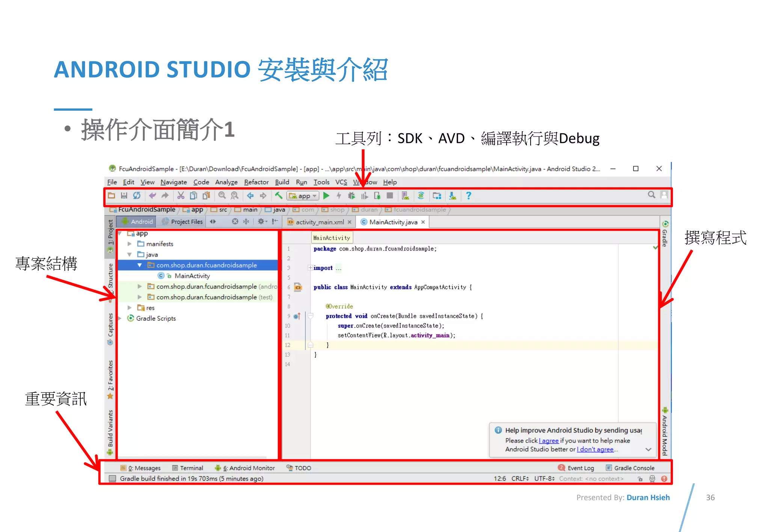Click the Back navigation arrow
The height and width of the screenshot is (532, 769).
coord(250,195)
